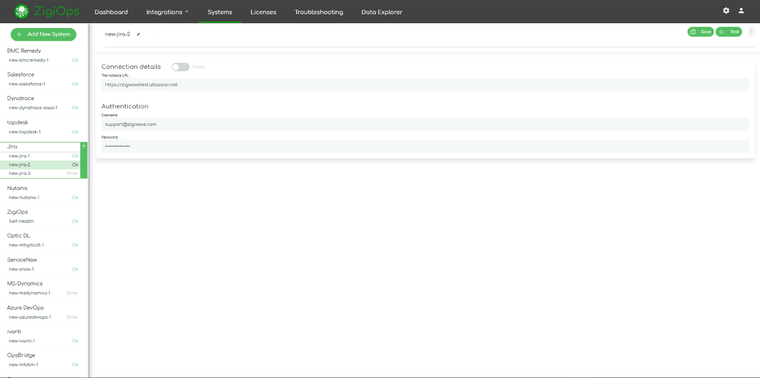Focus the Password input field

425,146
